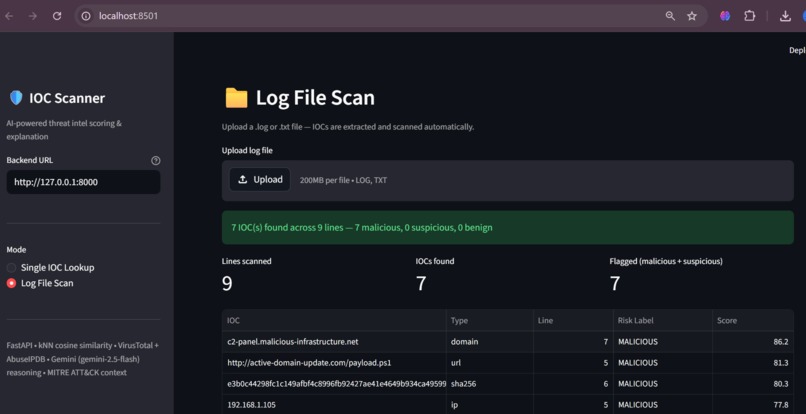Screen dimensions: 806x414
Task: Click the green 7 IOC(s) found summary banner
Action: (508, 227)
